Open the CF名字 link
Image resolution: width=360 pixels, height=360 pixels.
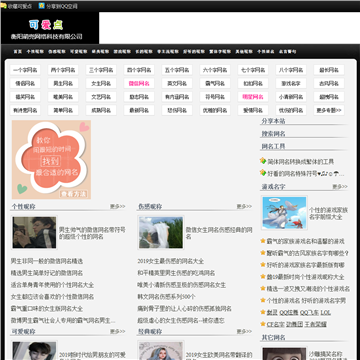[275, 324]
